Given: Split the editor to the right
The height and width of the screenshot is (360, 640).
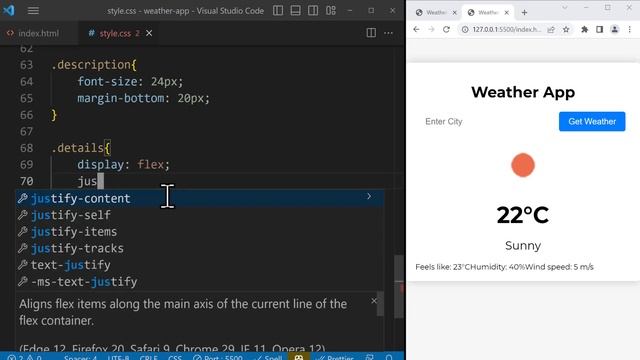Looking at the screenshot, I should click(371, 33).
